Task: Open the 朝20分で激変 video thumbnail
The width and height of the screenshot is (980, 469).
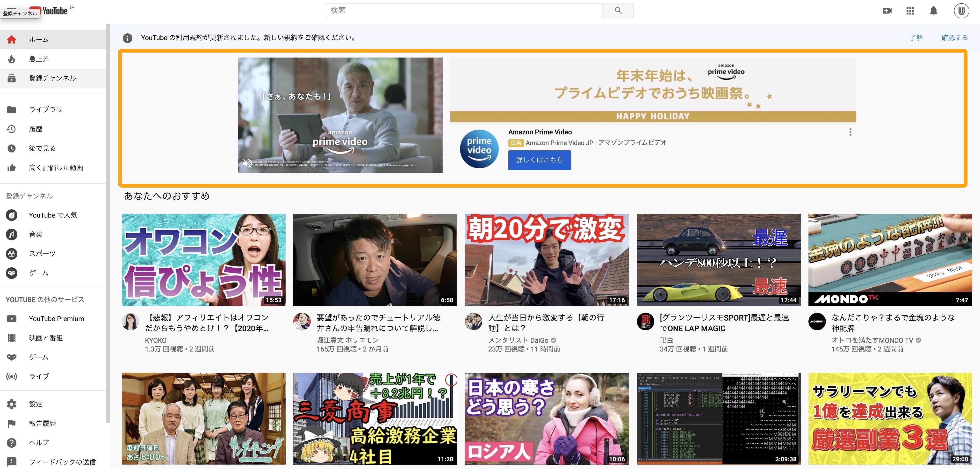Action: 547,260
